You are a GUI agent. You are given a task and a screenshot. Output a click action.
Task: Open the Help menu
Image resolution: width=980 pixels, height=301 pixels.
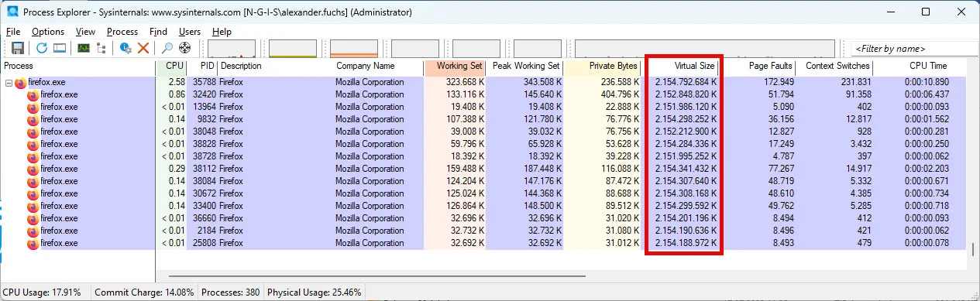pyautogui.click(x=222, y=32)
